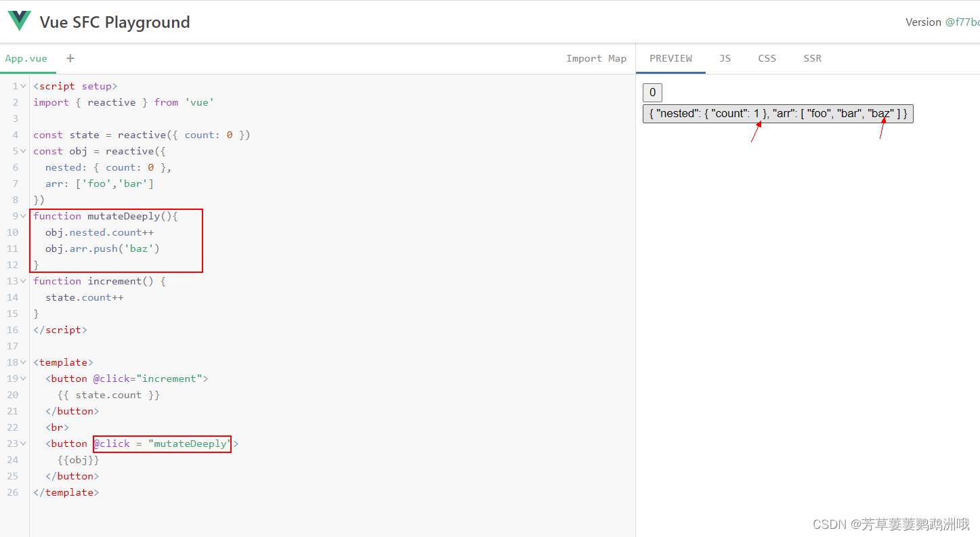Screen dimensions: 980x537
Task: Click the closing </template> tag on line 26
Action: (66, 492)
